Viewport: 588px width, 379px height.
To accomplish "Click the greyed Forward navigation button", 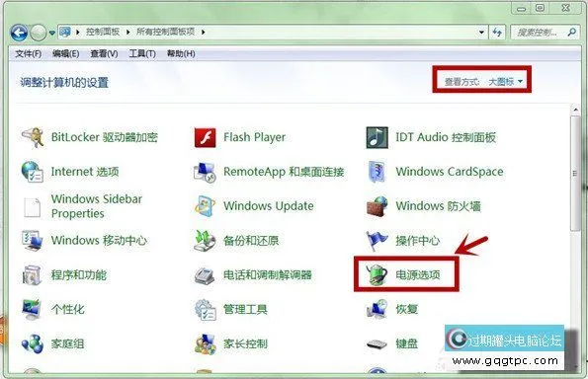I will point(38,33).
